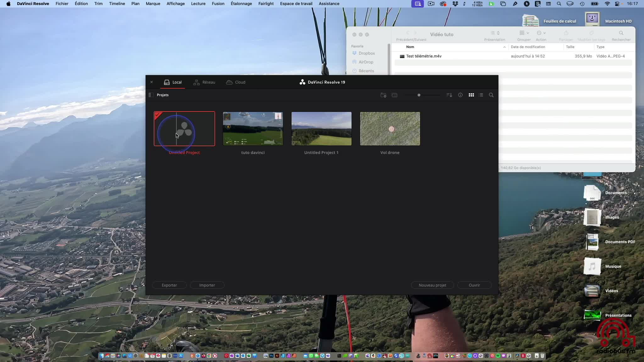
Task: Expand Finder Action dropdown
Action: point(541,33)
